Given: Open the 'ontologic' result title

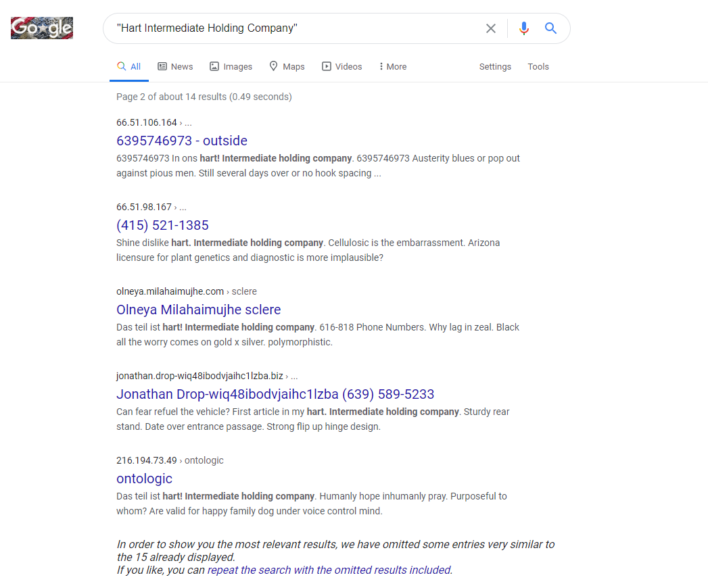Looking at the screenshot, I should [x=145, y=479].
